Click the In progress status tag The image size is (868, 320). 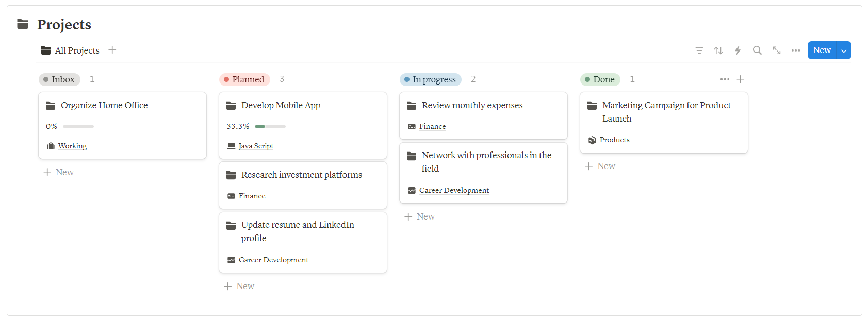[x=430, y=79]
